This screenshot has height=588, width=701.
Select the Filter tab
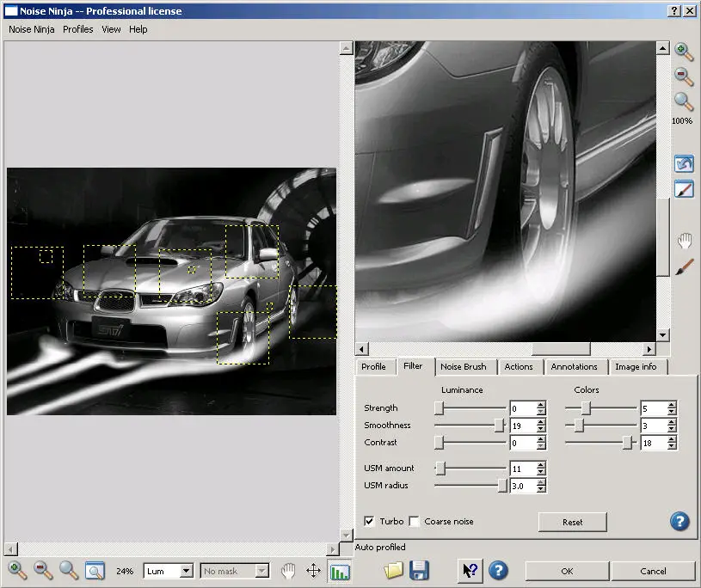(x=413, y=366)
